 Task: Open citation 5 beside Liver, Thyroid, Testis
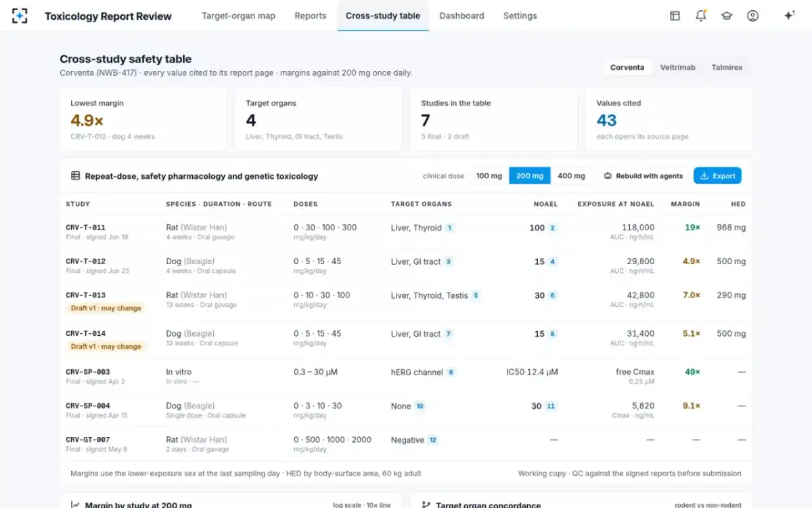tap(476, 295)
